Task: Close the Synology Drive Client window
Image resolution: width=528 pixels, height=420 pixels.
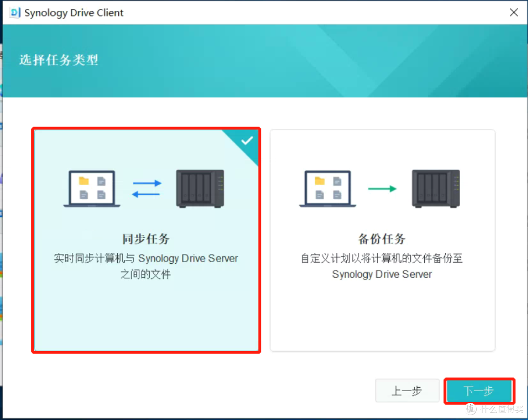Action: click(513, 13)
